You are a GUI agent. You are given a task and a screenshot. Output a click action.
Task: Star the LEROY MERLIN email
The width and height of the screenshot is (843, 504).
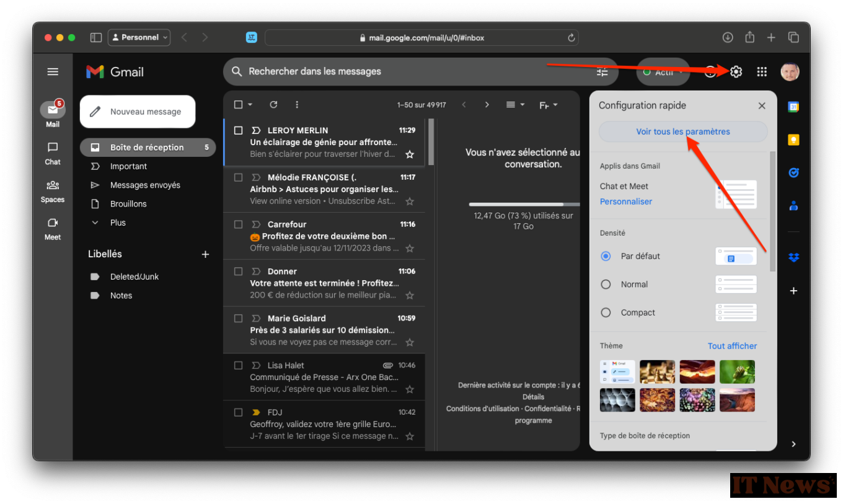(x=409, y=154)
